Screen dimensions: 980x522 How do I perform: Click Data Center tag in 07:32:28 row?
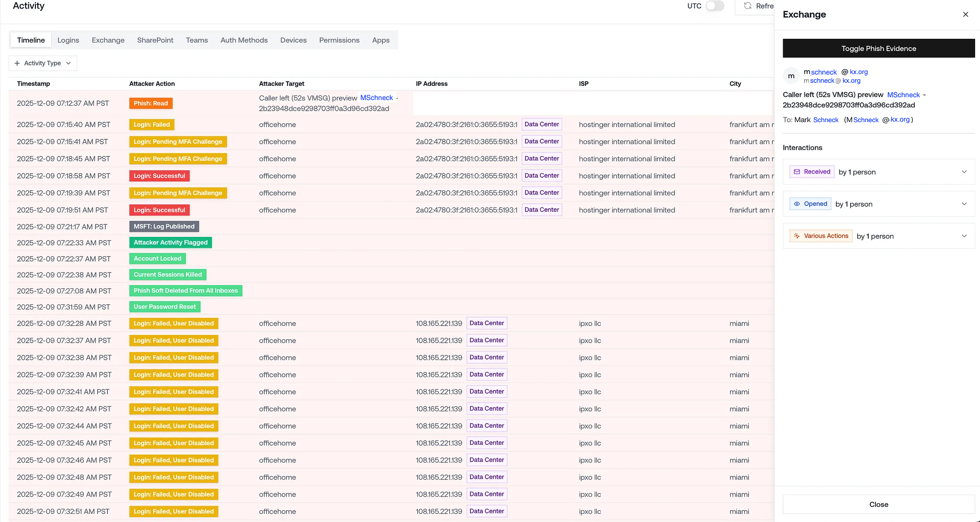(487, 323)
